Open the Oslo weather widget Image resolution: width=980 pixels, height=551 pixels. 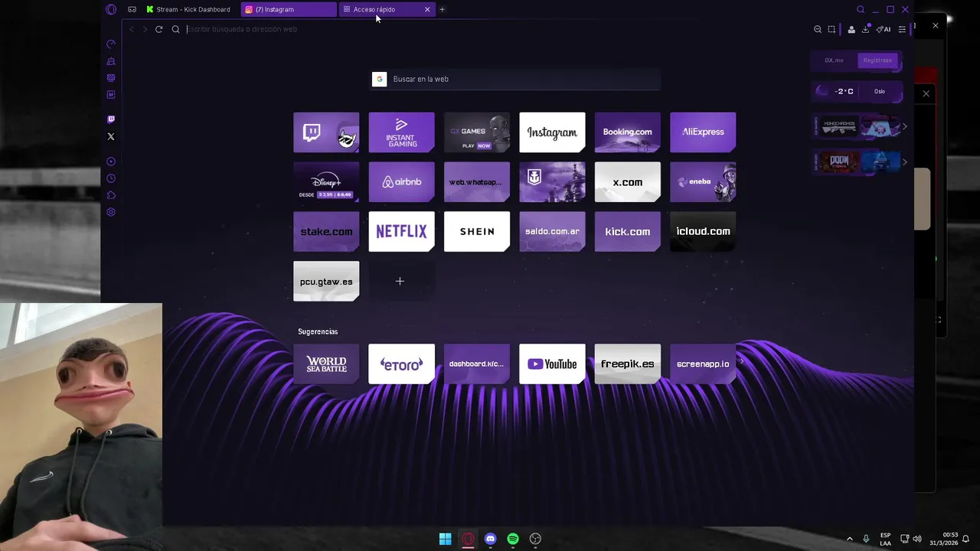pos(857,91)
